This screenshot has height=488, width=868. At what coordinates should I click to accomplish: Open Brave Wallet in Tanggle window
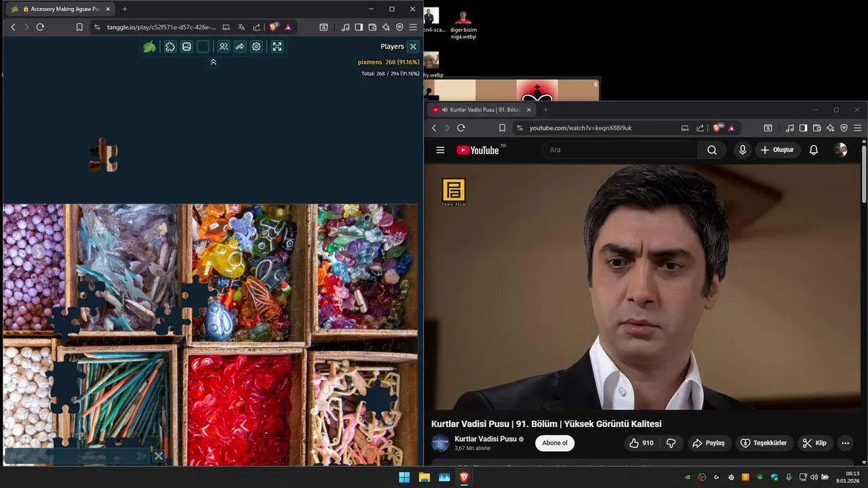(372, 27)
